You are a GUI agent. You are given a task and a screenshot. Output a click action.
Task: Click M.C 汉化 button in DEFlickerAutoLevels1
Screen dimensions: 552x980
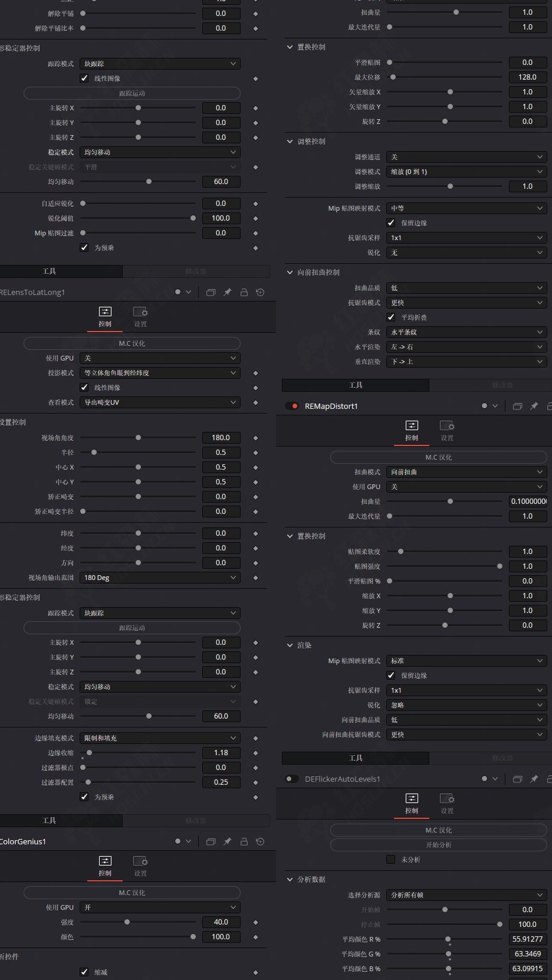click(439, 830)
